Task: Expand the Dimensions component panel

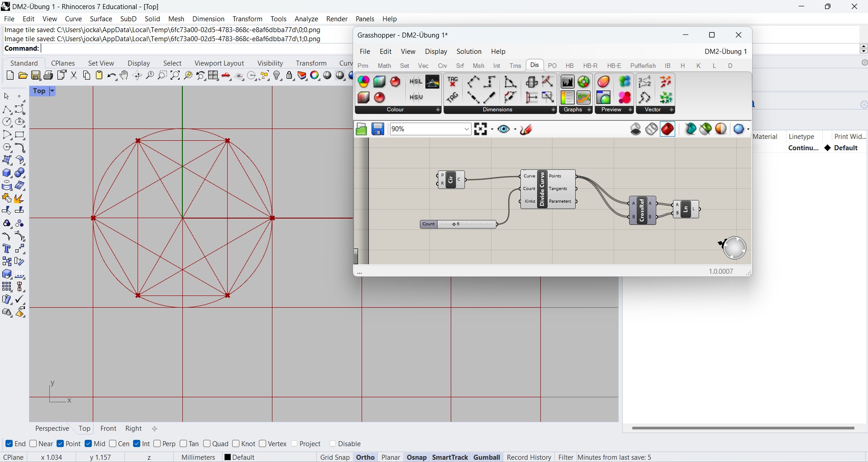Action: click(553, 110)
